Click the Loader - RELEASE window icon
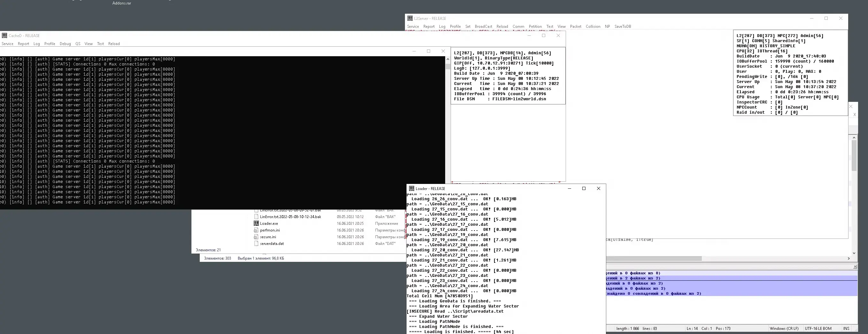The image size is (868, 334). click(411, 188)
